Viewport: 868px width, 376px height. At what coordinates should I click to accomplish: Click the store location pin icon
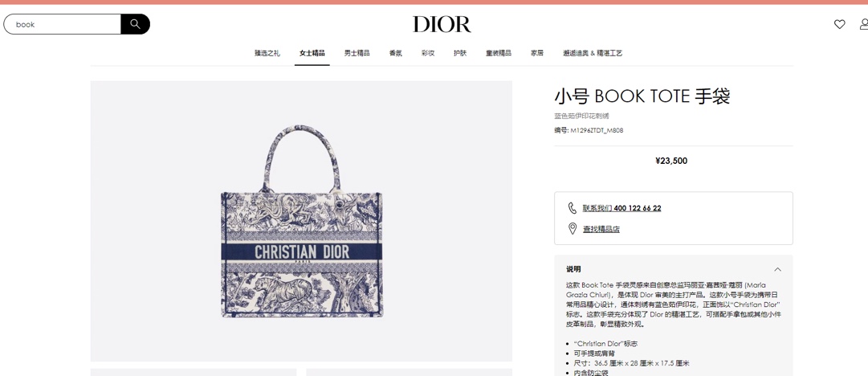coord(573,229)
